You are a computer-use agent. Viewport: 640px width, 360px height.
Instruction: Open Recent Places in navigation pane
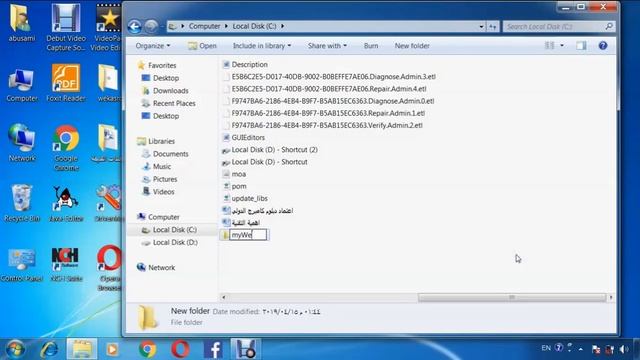click(x=174, y=103)
